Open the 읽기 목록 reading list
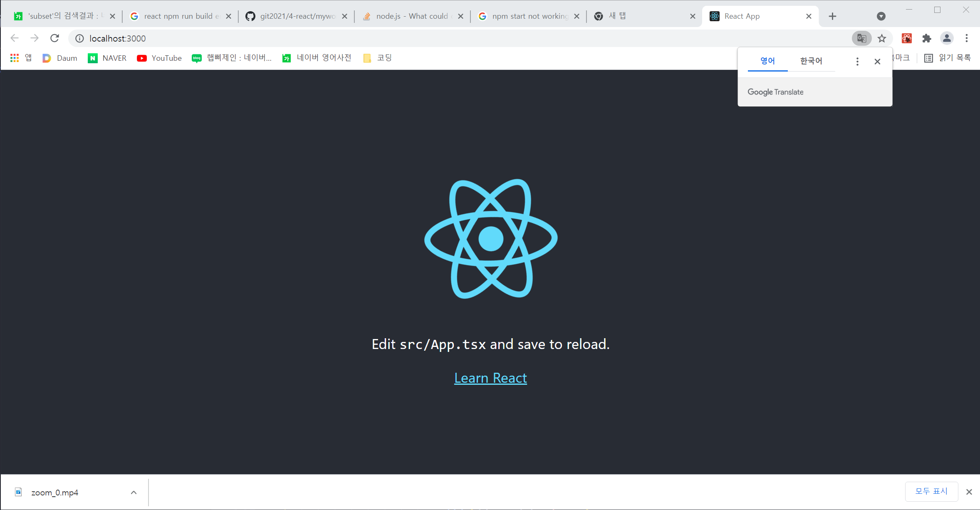This screenshot has width=980, height=510. tap(948, 58)
